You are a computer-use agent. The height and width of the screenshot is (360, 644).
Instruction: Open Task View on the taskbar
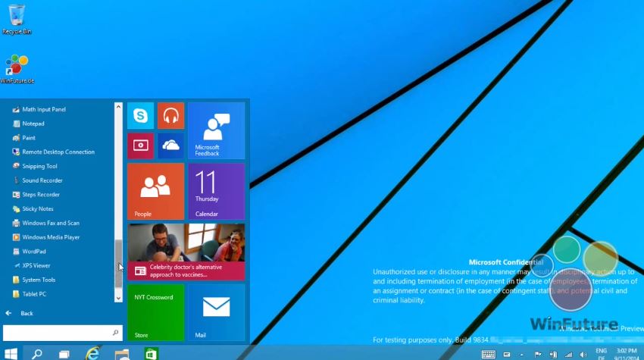[x=64, y=354]
